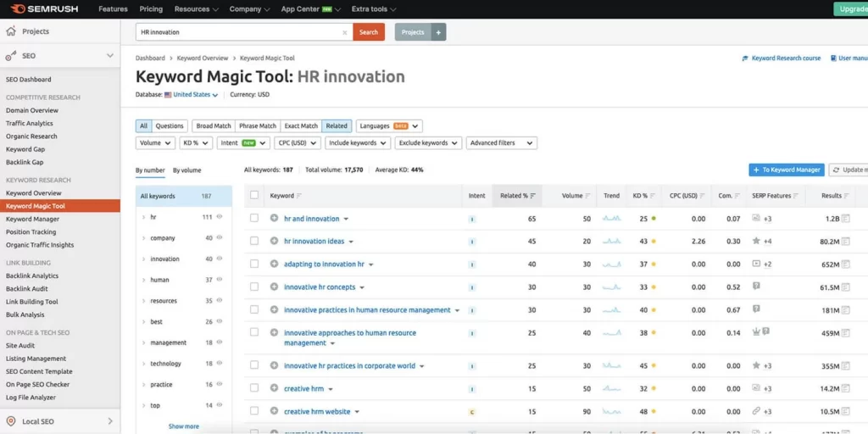Check the 'adapting to innovation hr' row checkbox
The height and width of the screenshot is (434, 868).
pyautogui.click(x=254, y=264)
